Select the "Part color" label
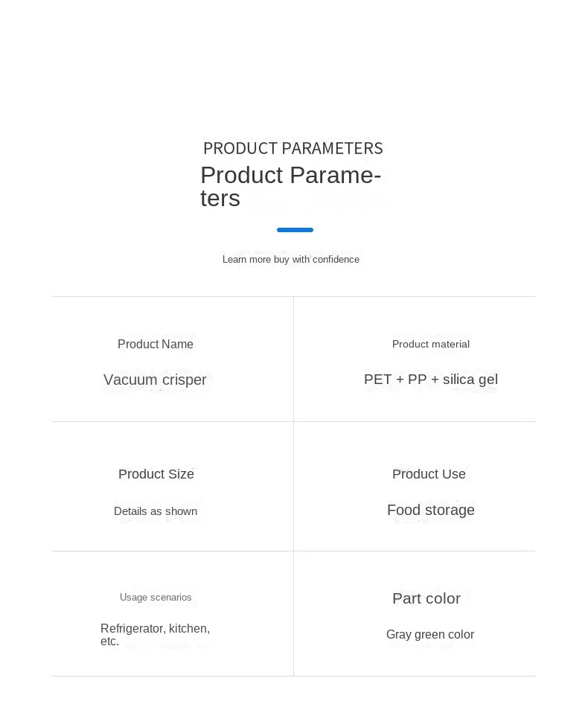Image resolution: width=588 pixels, height=710 pixels. point(426,598)
